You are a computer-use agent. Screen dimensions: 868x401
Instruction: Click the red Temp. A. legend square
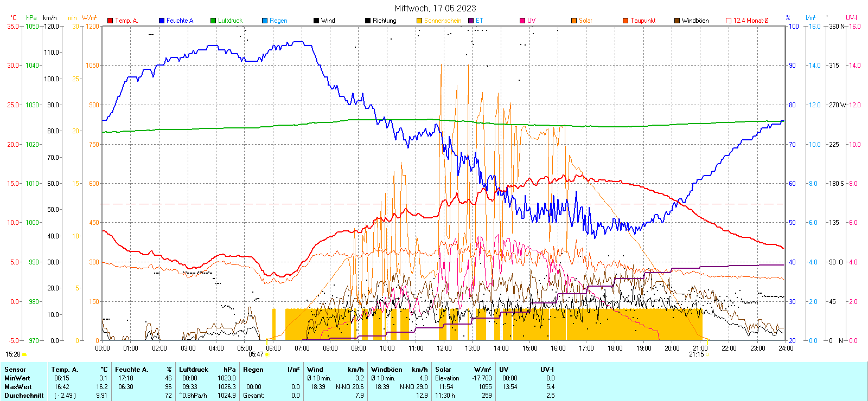pos(110,21)
